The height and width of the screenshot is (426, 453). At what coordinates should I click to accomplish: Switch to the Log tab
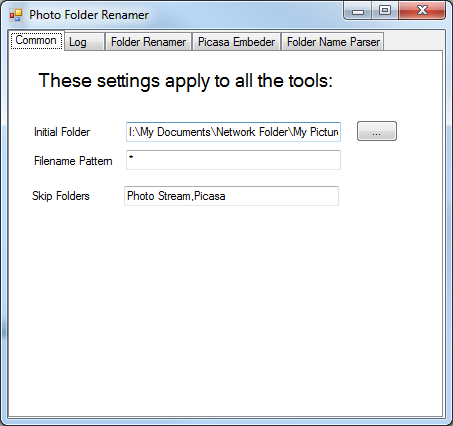click(85, 42)
